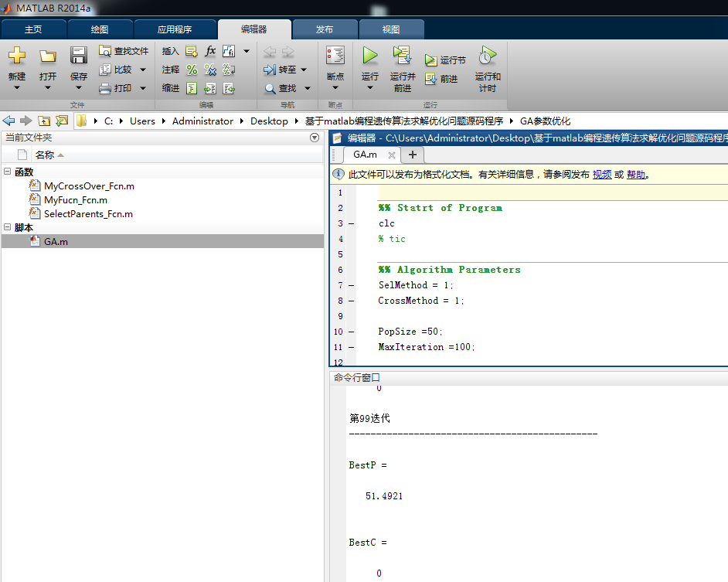Click the address bar forward arrow
The height and width of the screenshot is (582, 728).
pos(26,121)
